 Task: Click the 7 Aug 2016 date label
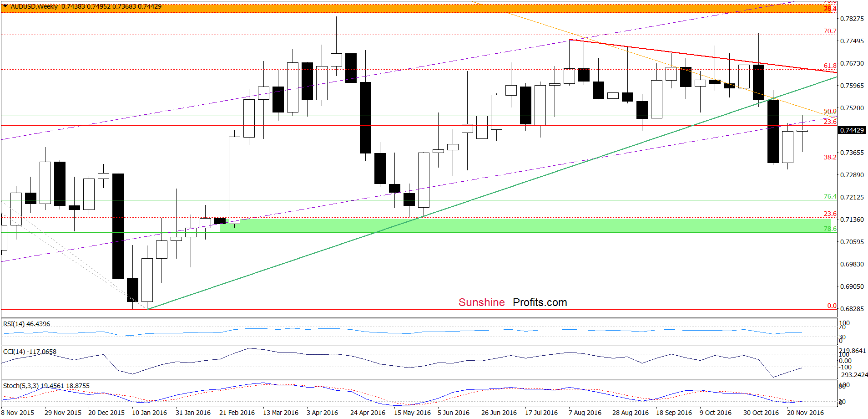click(585, 413)
